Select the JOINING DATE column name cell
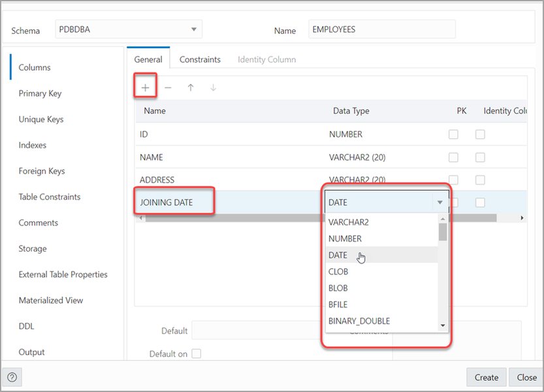Image resolution: width=544 pixels, height=392 pixels. [x=230, y=203]
